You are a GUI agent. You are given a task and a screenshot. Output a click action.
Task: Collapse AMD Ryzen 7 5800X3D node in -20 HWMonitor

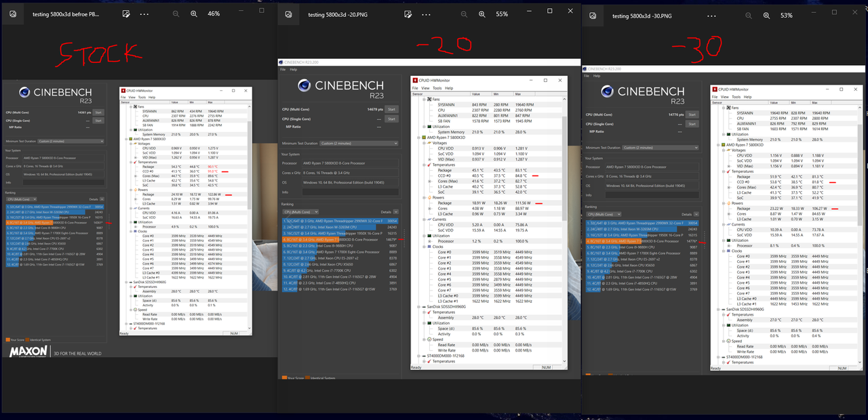click(419, 138)
